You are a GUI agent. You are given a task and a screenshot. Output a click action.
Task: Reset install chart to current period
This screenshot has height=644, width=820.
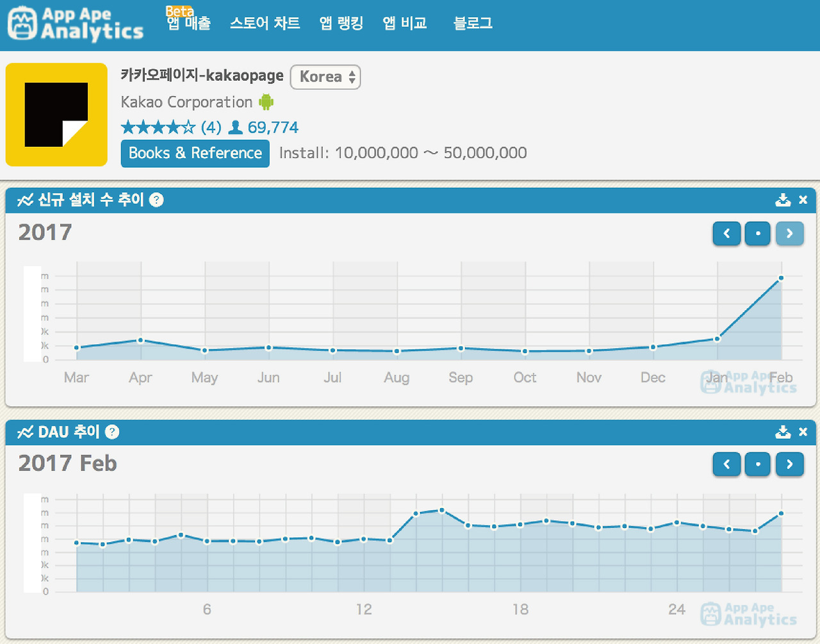point(758,233)
